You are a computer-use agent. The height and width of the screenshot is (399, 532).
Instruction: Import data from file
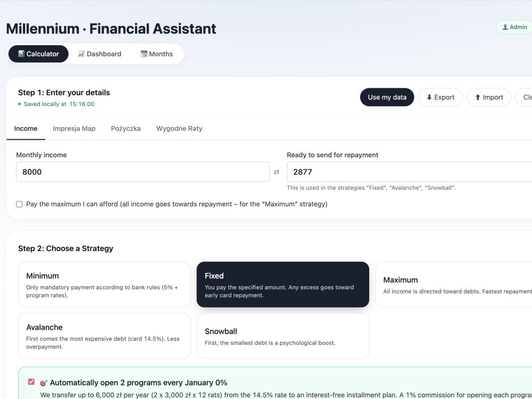[x=489, y=97]
